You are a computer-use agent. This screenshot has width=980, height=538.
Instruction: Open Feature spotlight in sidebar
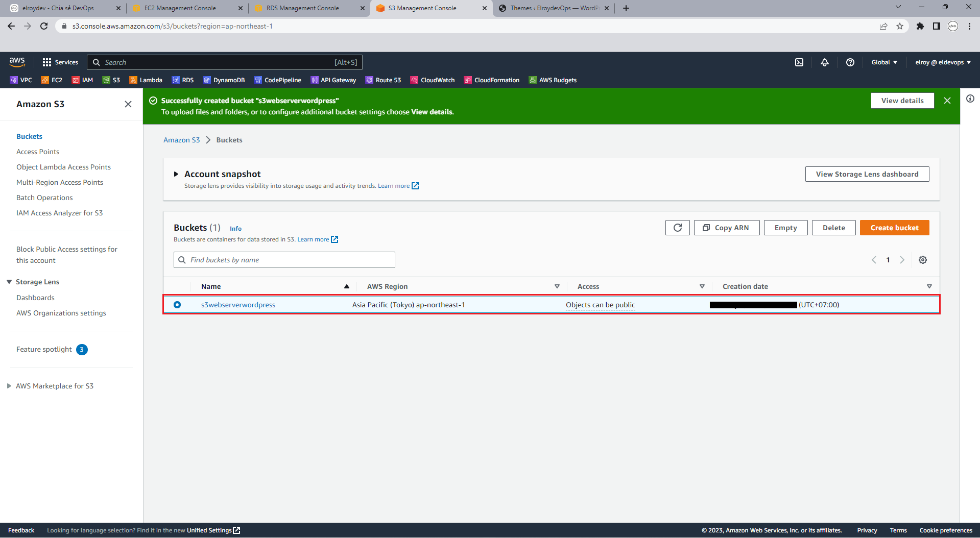coord(52,349)
